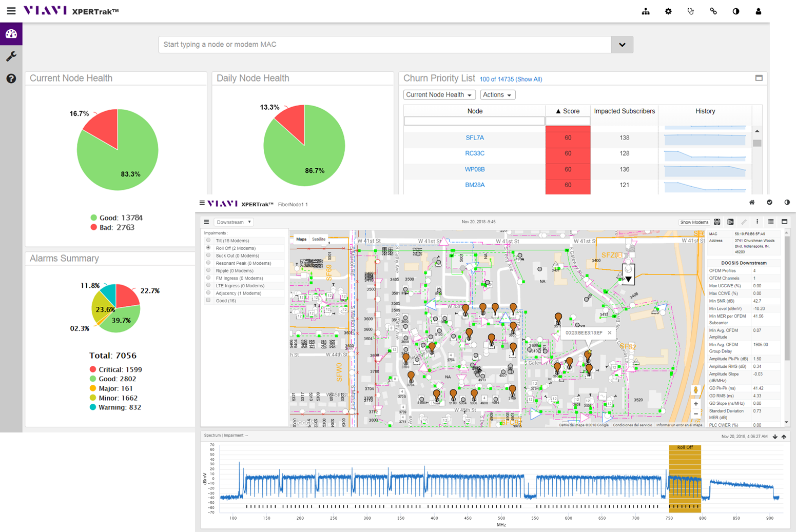This screenshot has width=796, height=532.
Task: Open the wrench tools sidebar icon
Action: click(11, 56)
